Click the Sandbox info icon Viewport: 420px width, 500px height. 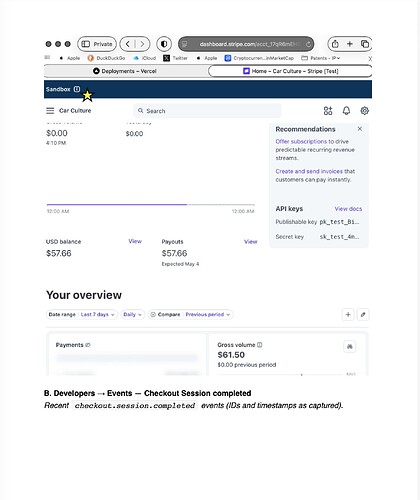click(77, 89)
